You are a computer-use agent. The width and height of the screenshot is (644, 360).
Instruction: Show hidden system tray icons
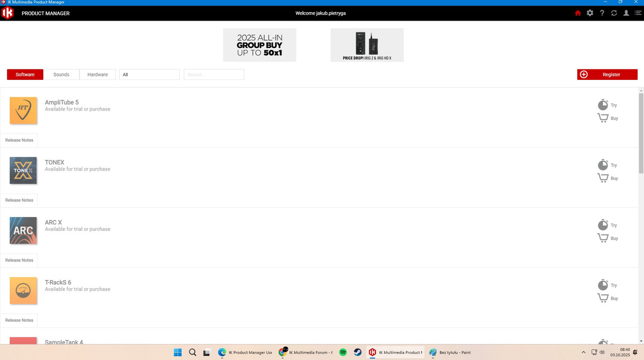tap(584, 352)
